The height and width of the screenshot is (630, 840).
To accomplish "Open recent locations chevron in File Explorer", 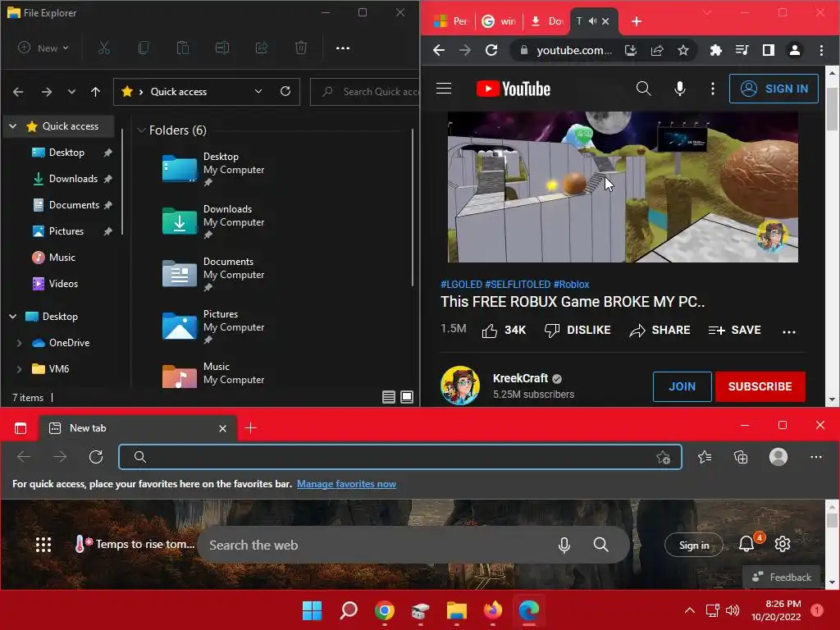I will point(72,92).
